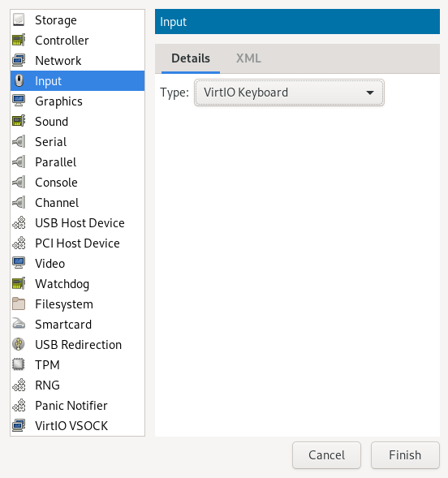Cancel the add hardware dialog

tap(326, 454)
